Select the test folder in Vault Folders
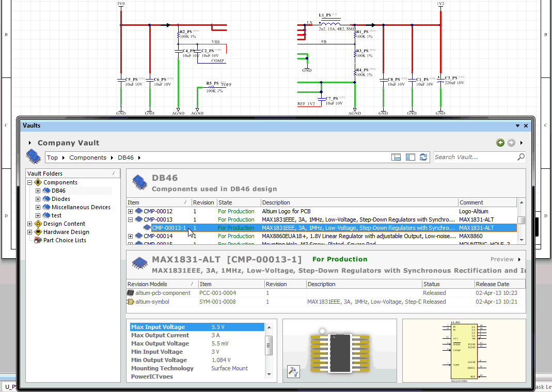 click(56, 215)
